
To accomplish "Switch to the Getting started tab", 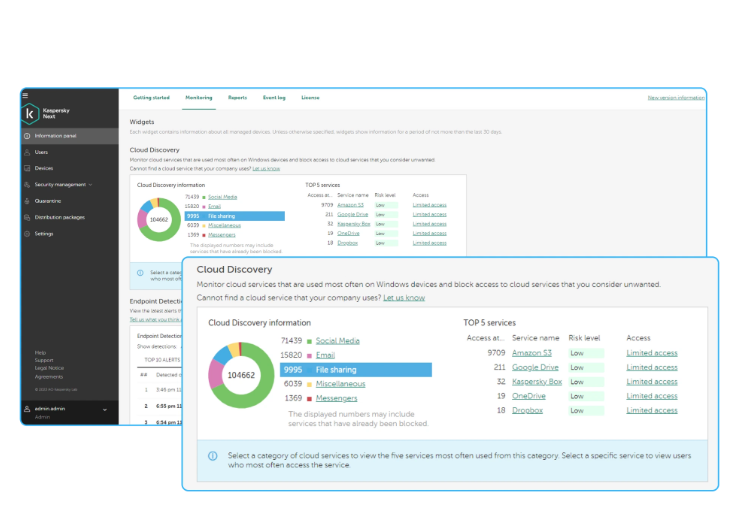I will [151, 98].
